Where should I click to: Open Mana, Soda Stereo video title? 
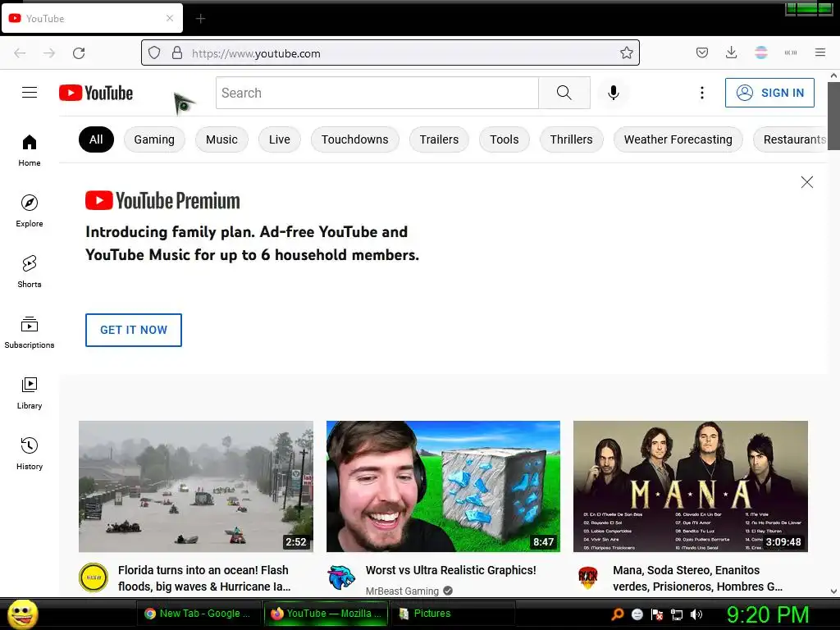point(697,578)
